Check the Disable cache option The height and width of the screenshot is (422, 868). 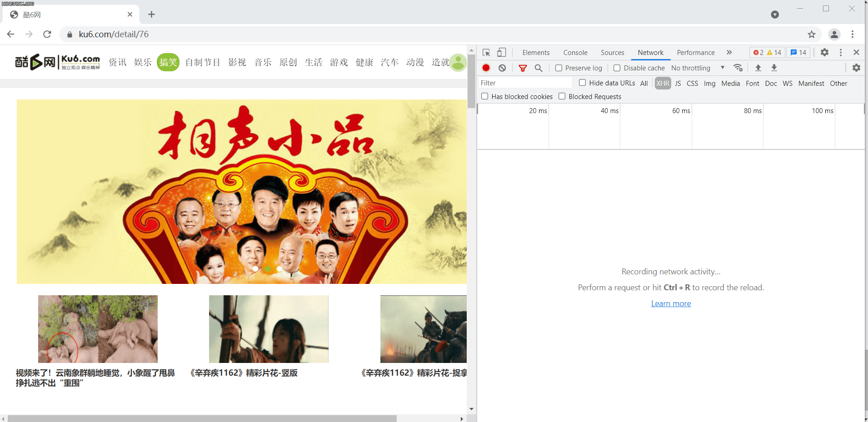coord(617,68)
